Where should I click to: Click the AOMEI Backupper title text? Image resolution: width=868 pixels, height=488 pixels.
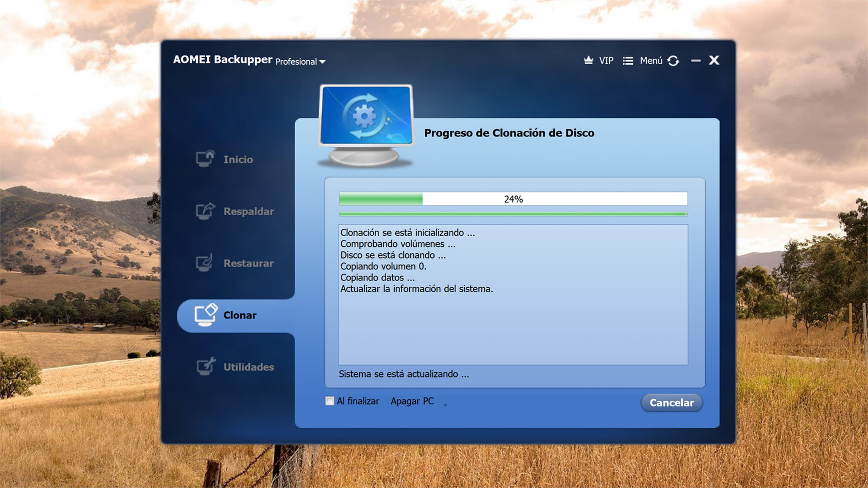pos(222,59)
